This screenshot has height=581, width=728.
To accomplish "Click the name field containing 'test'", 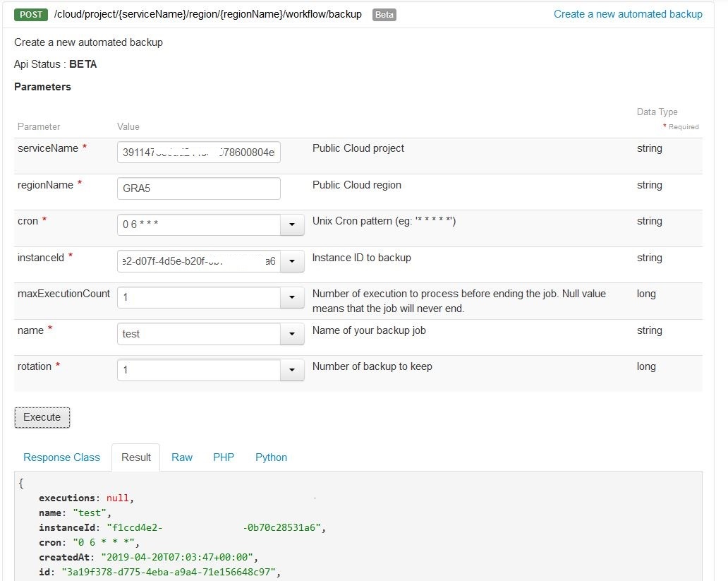I will click(199, 334).
